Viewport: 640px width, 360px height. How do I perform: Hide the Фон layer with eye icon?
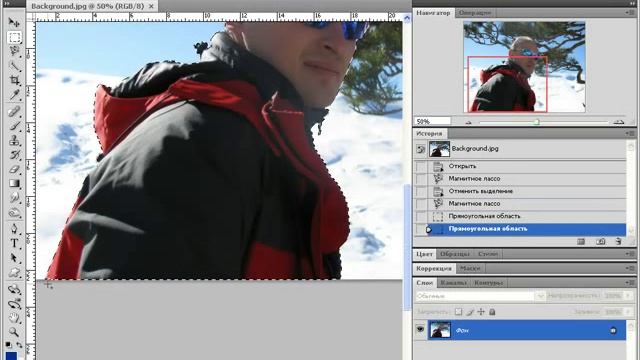[x=420, y=329]
